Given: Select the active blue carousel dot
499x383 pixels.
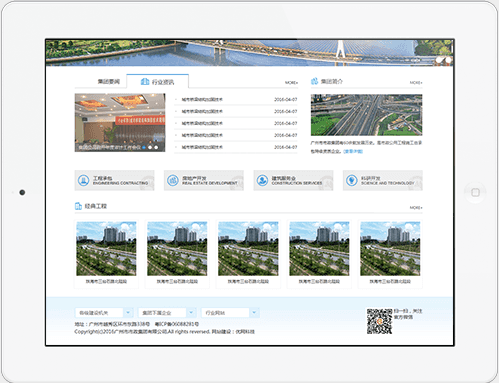Looking at the screenshot, I should [144, 147].
